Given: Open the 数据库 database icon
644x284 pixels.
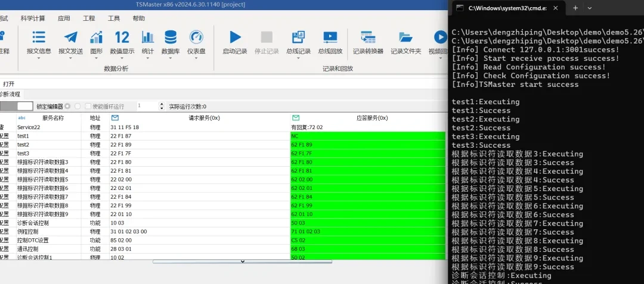Looking at the screenshot, I should [171, 38].
